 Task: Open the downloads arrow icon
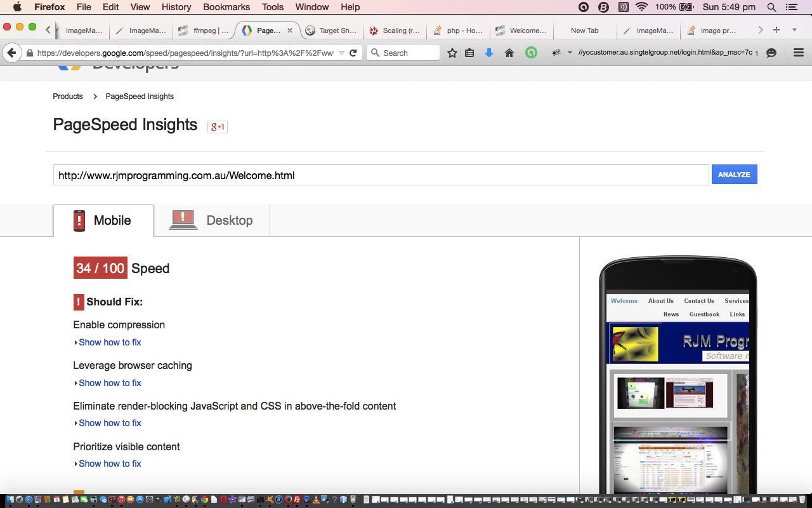pos(489,53)
